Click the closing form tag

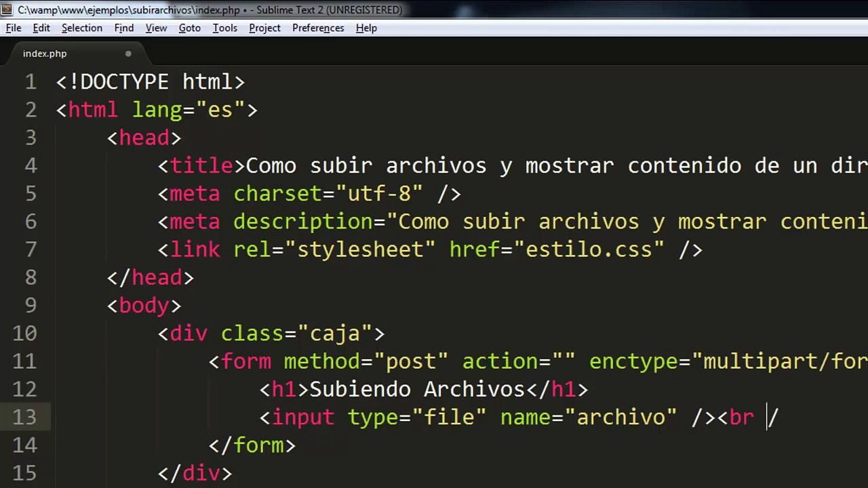pos(252,445)
